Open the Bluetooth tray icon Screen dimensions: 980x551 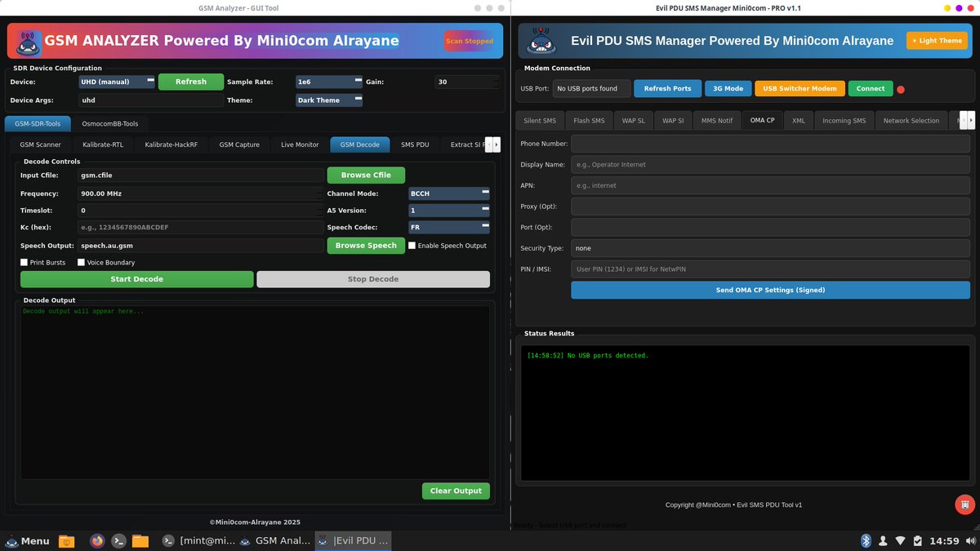click(x=866, y=540)
